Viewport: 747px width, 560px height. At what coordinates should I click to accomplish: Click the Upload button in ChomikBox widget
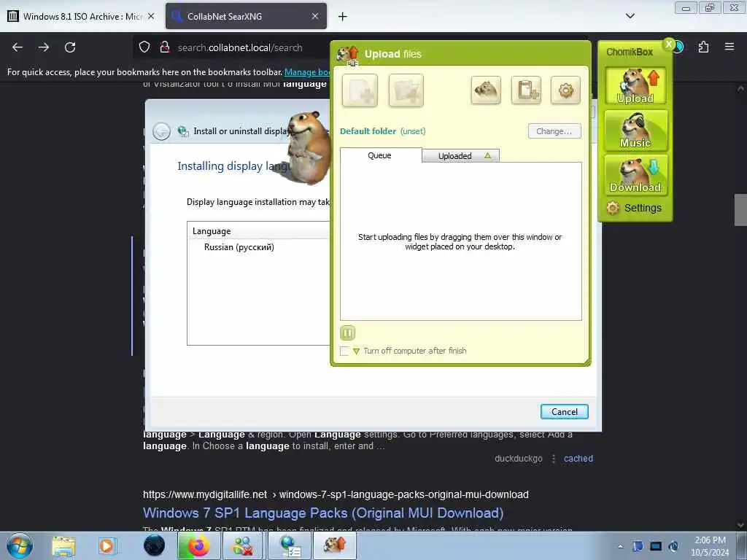(x=635, y=86)
